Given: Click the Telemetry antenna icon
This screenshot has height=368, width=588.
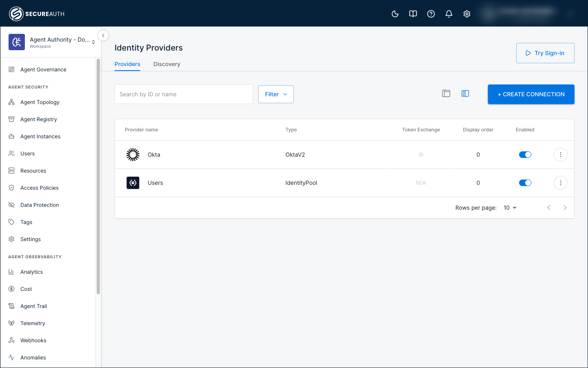Looking at the screenshot, I should click(11, 323).
